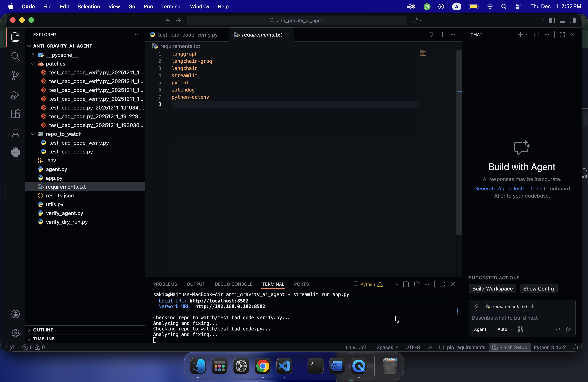
Task: Open the Agent mode dropdown in chat
Action: [482, 329]
